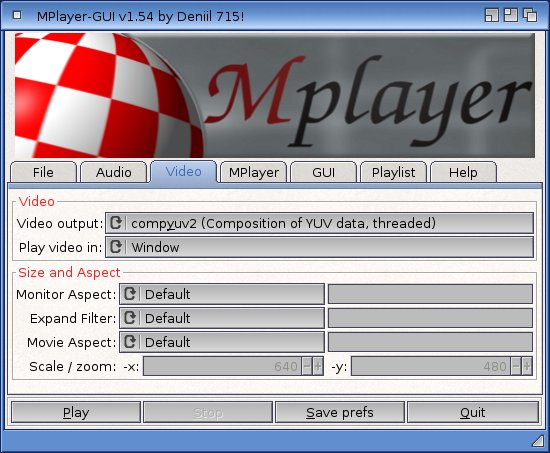Click the title 'MPlayer-GUI v1.54 by Deniil 715!'
The image size is (550, 453).
click(x=140, y=16)
